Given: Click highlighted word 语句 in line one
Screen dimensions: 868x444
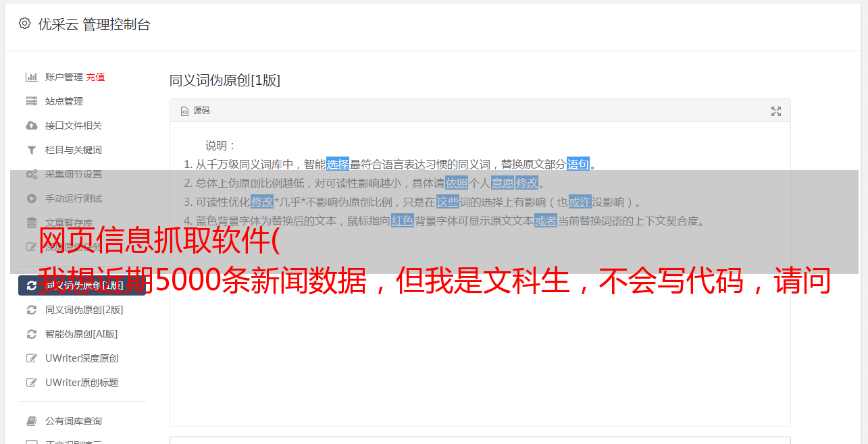Looking at the screenshot, I should [578, 164].
